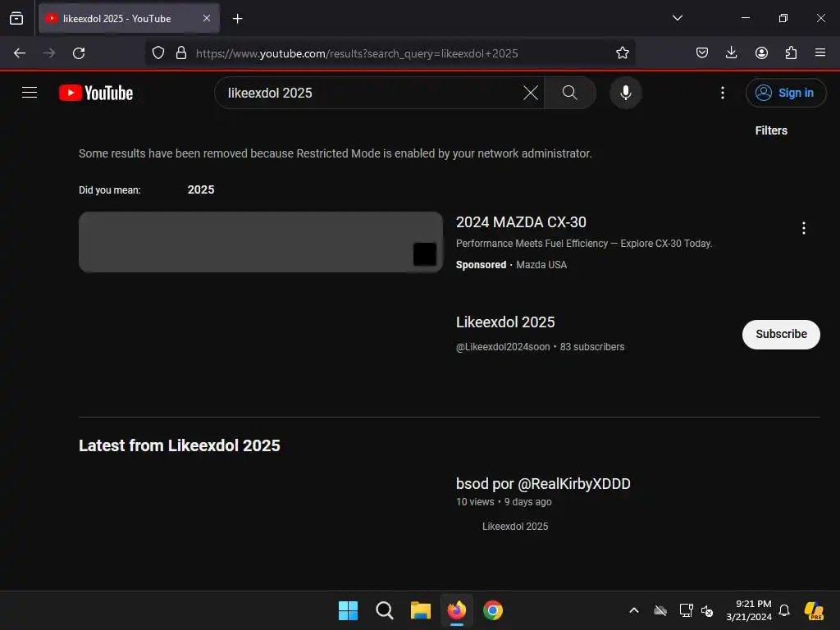The image size is (840, 630).
Task: Play the 'bsod por @RealKirbyXDDD' video
Action: pos(543,484)
